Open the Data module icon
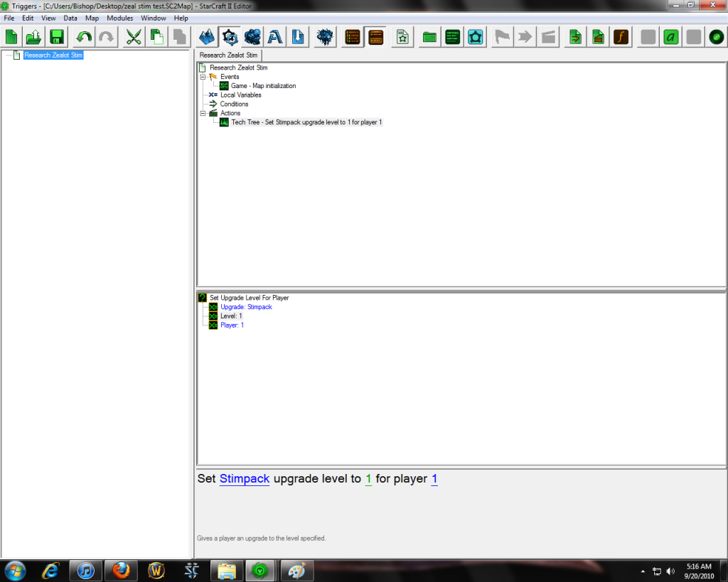This screenshot has height=582, width=728. click(252, 37)
